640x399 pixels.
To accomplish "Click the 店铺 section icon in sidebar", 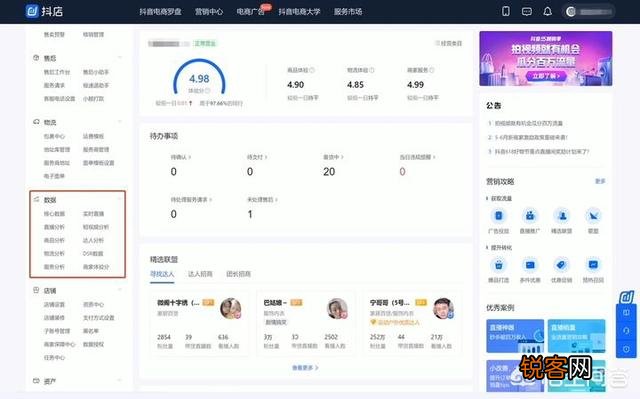I will [36, 290].
